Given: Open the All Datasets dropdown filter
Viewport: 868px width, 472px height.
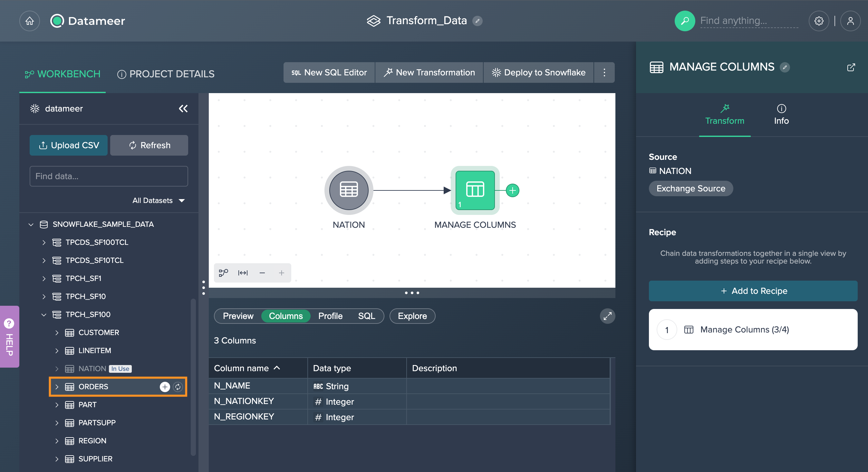Looking at the screenshot, I should pos(159,200).
